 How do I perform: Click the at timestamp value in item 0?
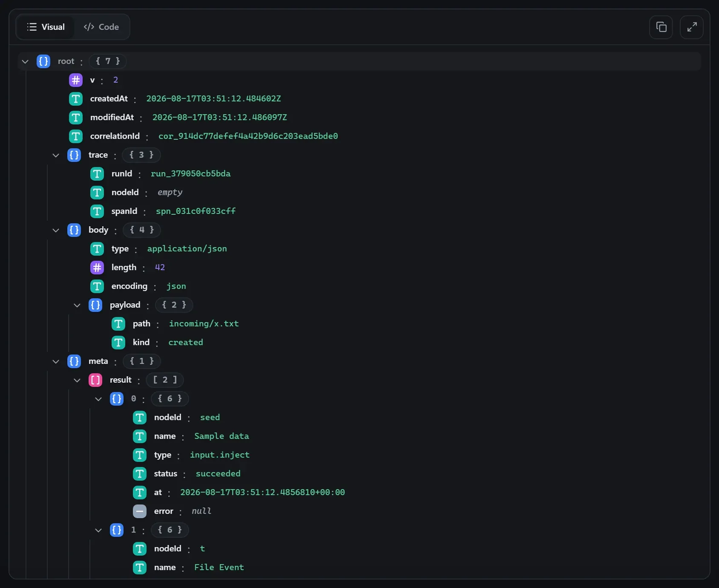point(263,493)
